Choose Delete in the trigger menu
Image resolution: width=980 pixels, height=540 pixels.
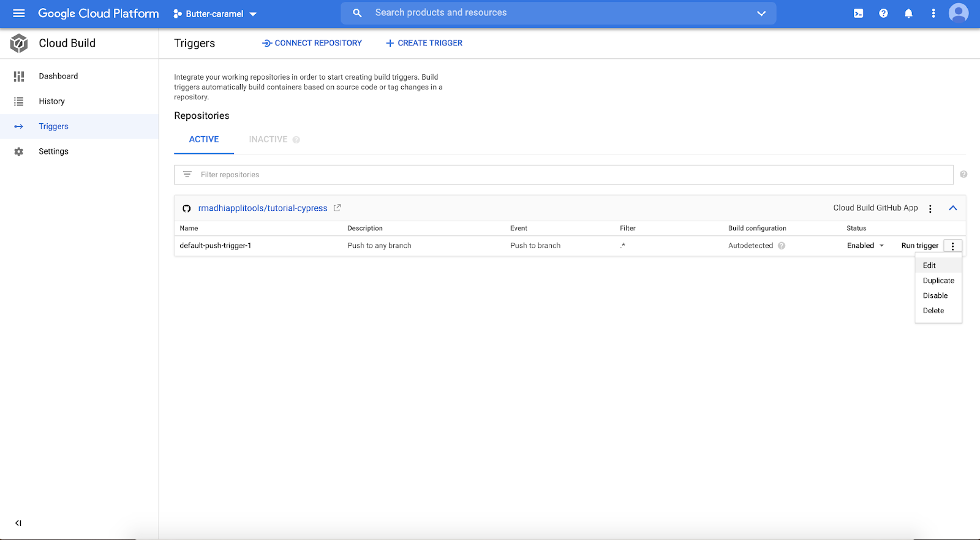(x=933, y=311)
